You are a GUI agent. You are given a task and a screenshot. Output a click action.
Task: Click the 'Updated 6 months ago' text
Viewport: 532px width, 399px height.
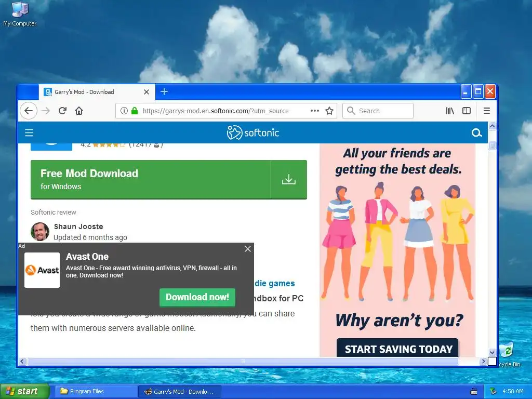(90, 237)
